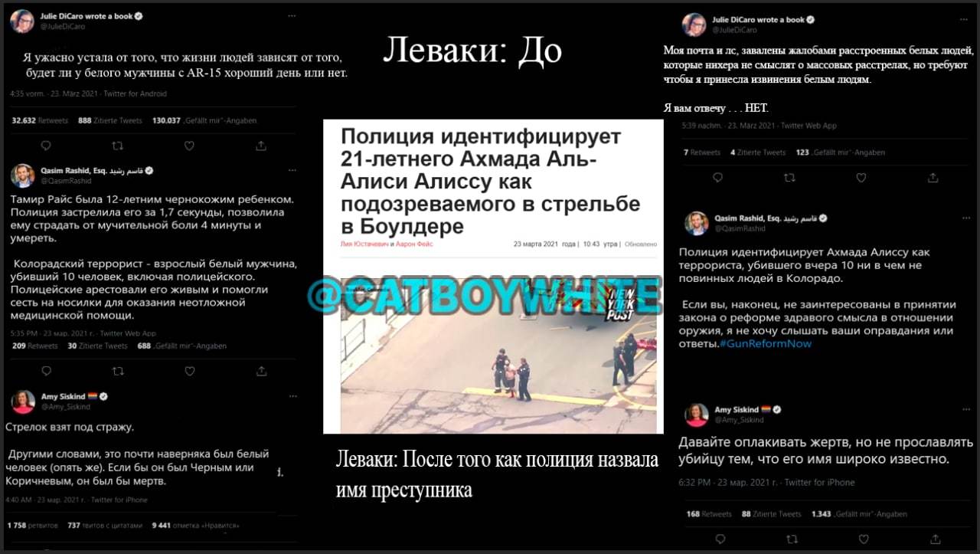Image resolution: width=980 pixels, height=554 pixels.
Task: Share Julie DiCaro's top-left tweet
Action: [261, 146]
